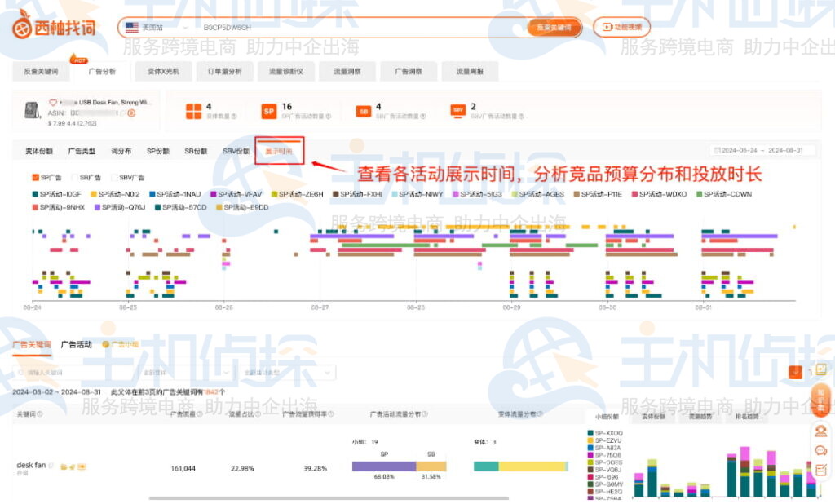
Task: Expand the campaign type filter dropdown
Action: click(x=288, y=373)
